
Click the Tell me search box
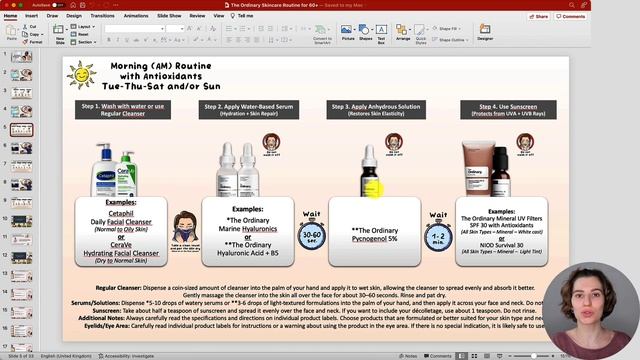tap(242, 16)
